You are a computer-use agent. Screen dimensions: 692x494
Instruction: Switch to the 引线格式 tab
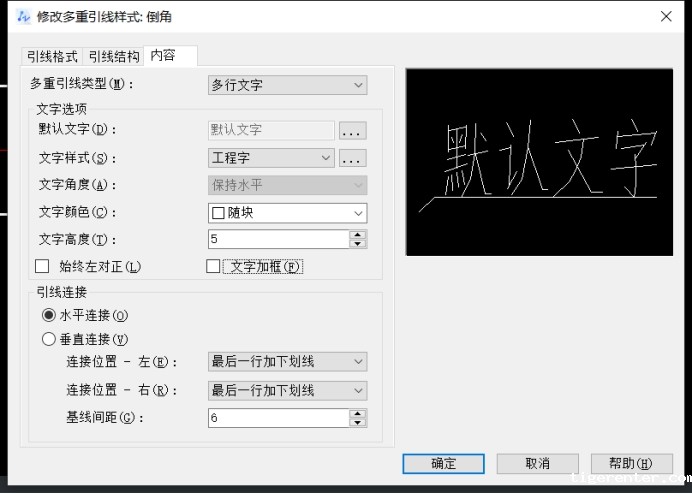coord(52,57)
